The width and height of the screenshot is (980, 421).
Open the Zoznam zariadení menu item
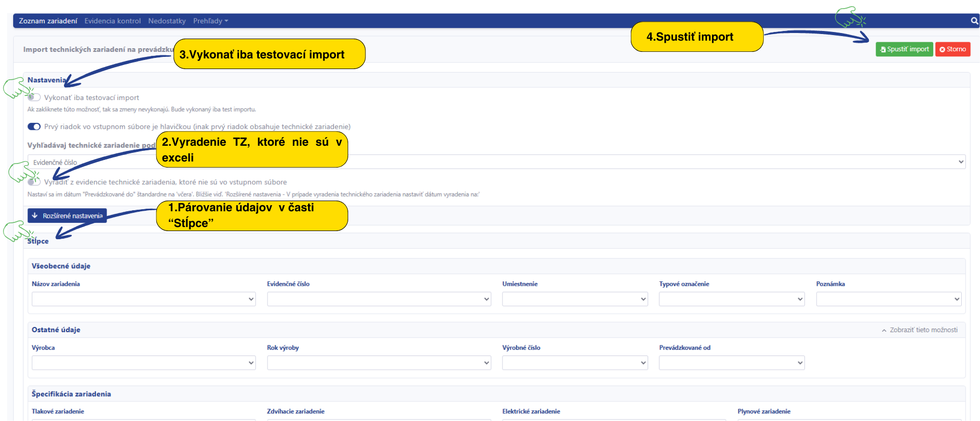48,21
